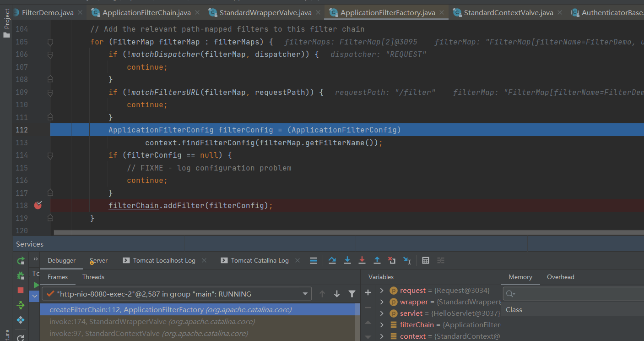This screenshot has height=341, width=644.
Task: Add a new watch with the plus icon
Action: click(368, 292)
